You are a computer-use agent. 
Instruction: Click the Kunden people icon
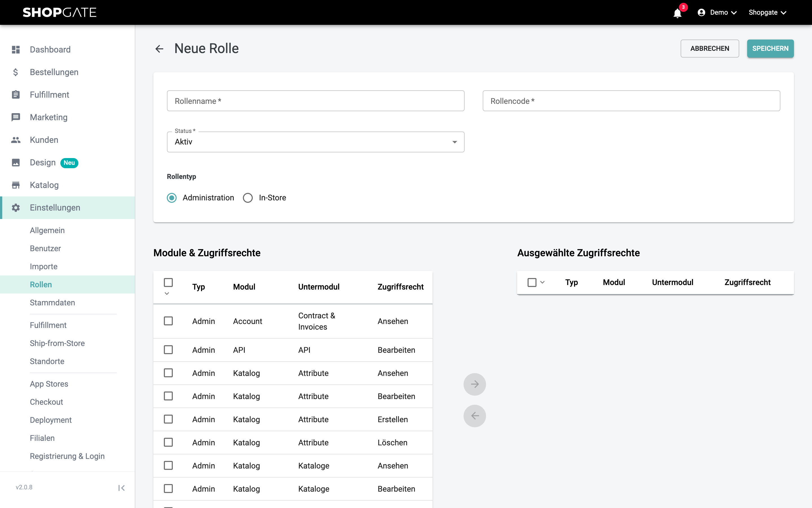pyautogui.click(x=16, y=140)
